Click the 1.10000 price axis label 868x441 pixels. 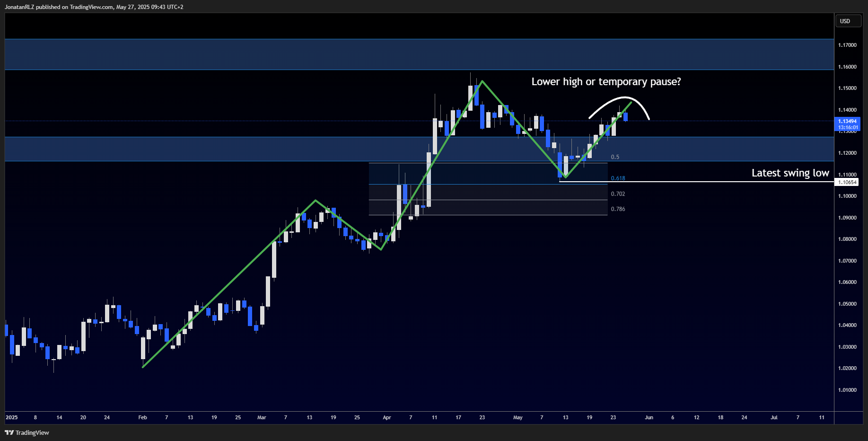pos(847,196)
